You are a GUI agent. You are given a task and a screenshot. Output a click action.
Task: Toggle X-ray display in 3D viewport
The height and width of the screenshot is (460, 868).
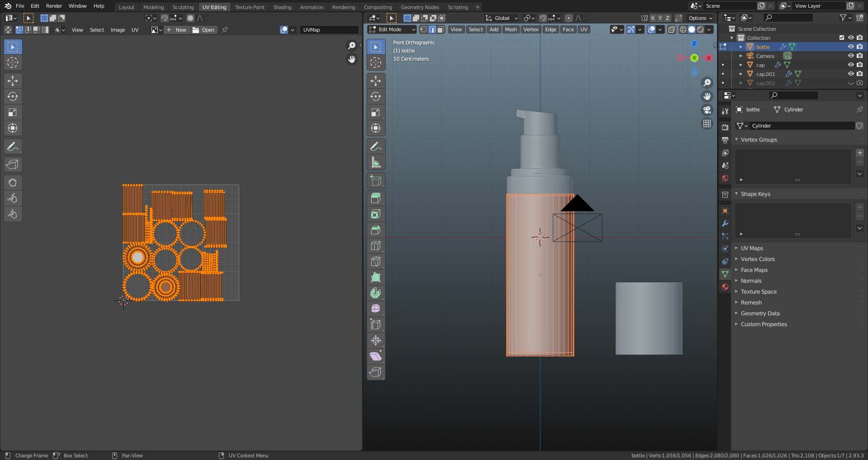coord(672,29)
